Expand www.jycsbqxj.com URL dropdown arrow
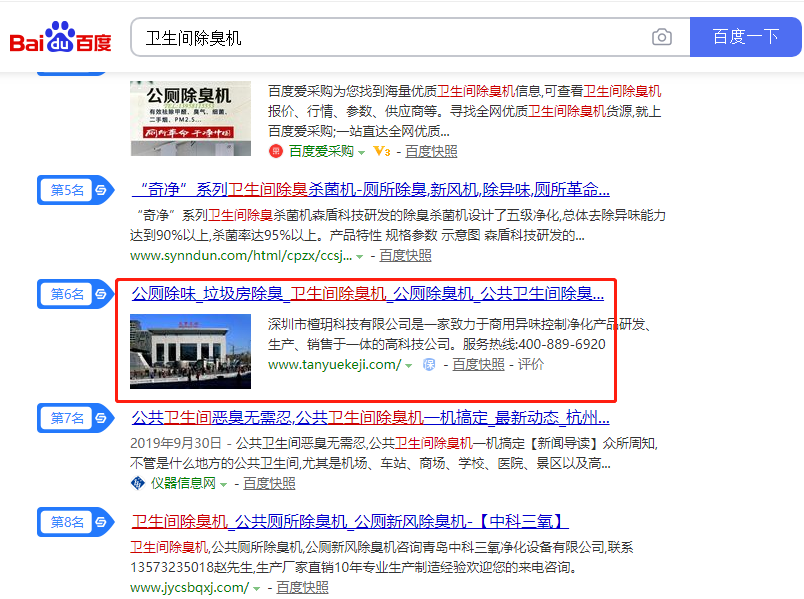The image size is (804, 599). pyautogui.click(x=256, y=588)
